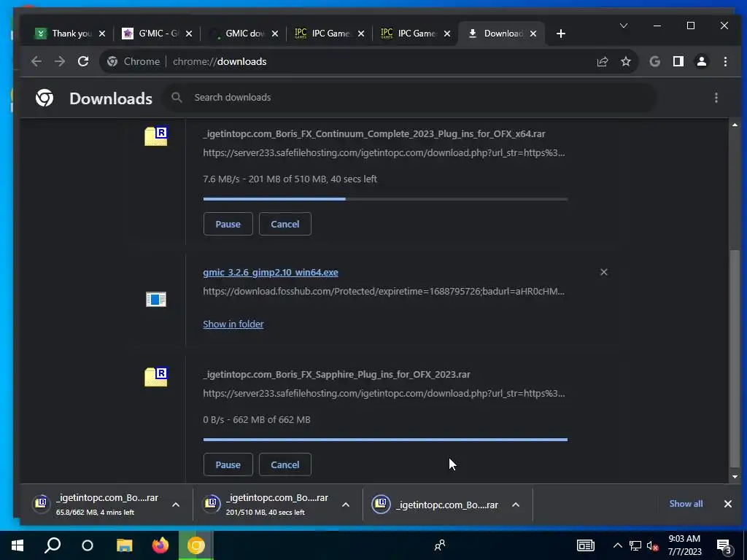This screenshot has width=747, height=560.
Task: Open the news widget tray icon
Action: tap(585, 545)
